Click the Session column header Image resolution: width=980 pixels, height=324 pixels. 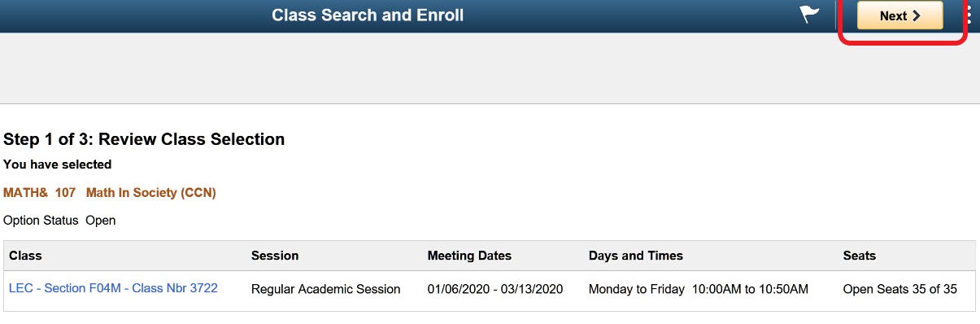(x=275, y=256)
